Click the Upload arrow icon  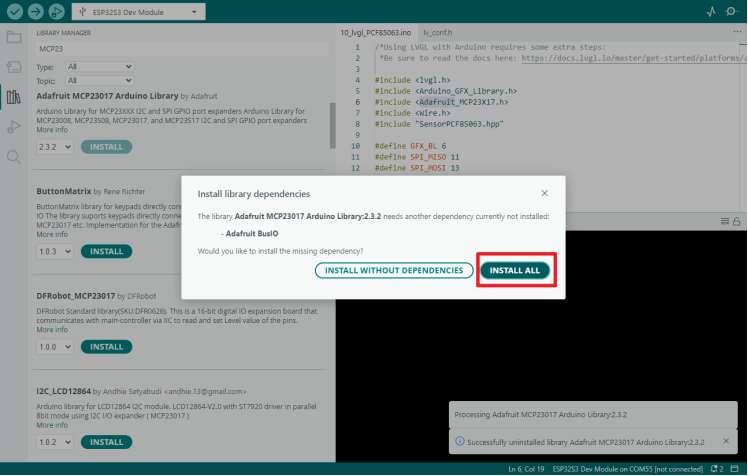36,11
